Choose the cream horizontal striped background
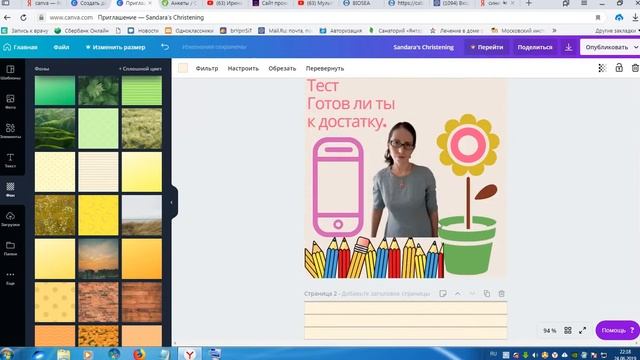This screenshot has height=360, width=640. [x=98, y=172]
